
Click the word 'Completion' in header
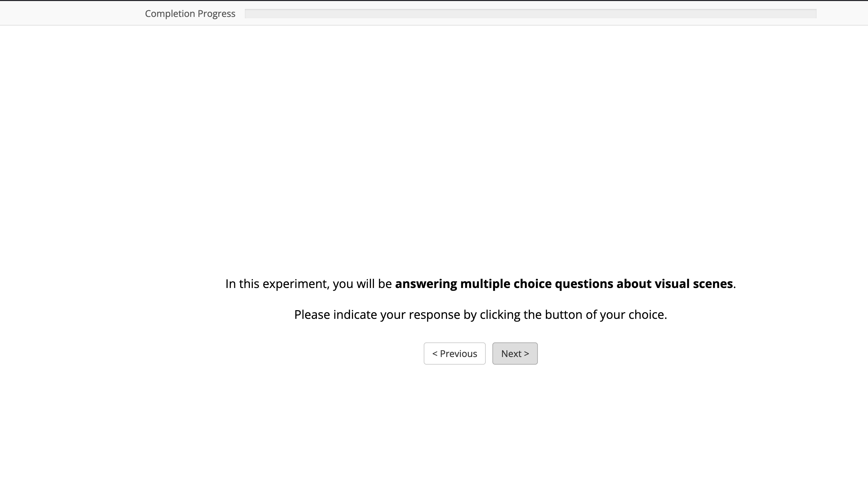(x=170, y=14)
